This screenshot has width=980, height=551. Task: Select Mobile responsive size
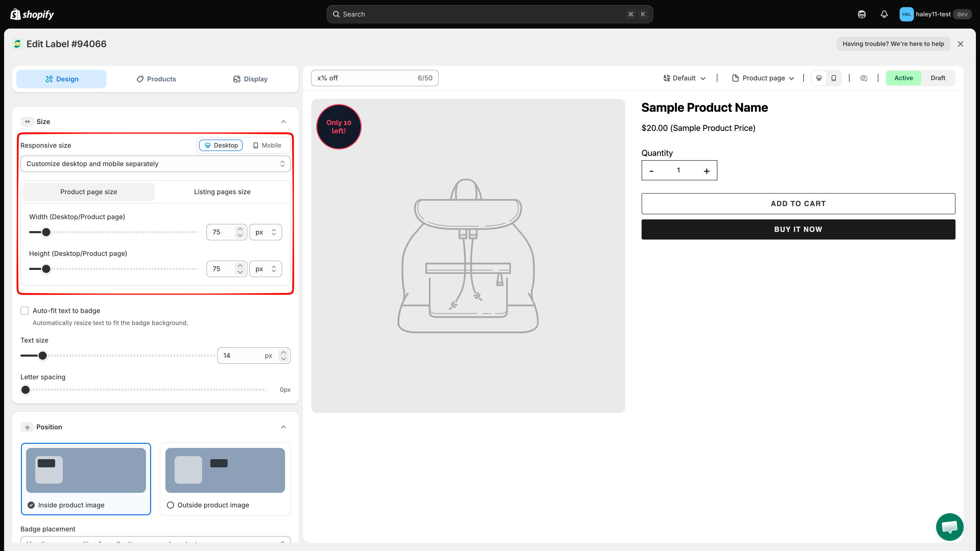(x=267, y=145)
